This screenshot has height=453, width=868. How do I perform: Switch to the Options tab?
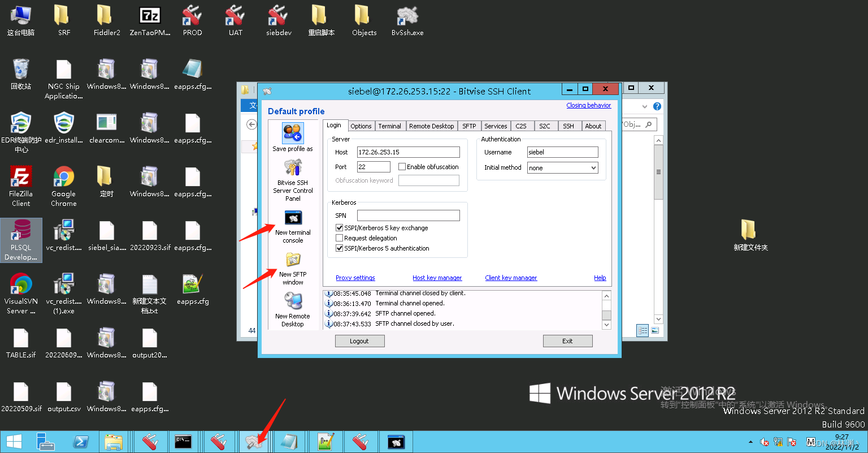pyautogui.click(x=361, y=126)
